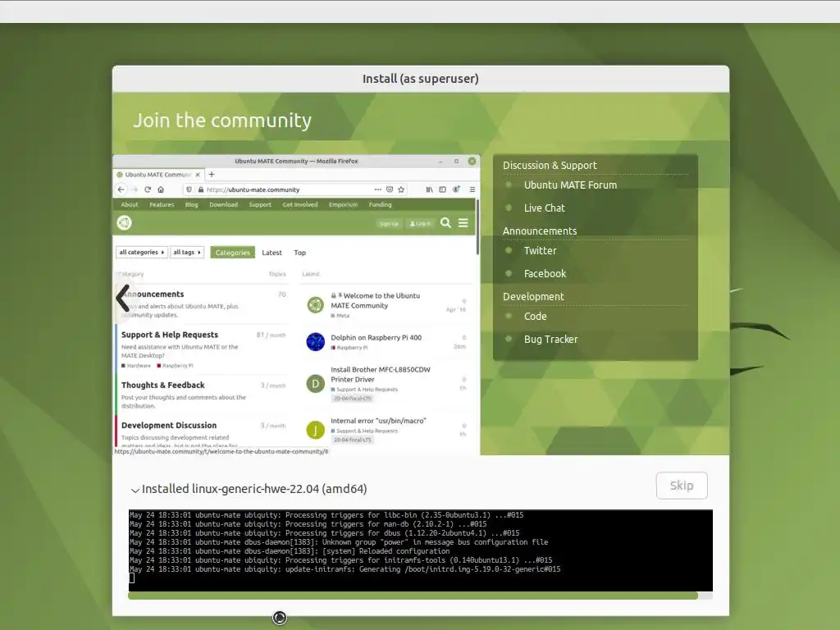Select the Top tab on forum
Screen dimensions: 840x630
tap(300, 253)
